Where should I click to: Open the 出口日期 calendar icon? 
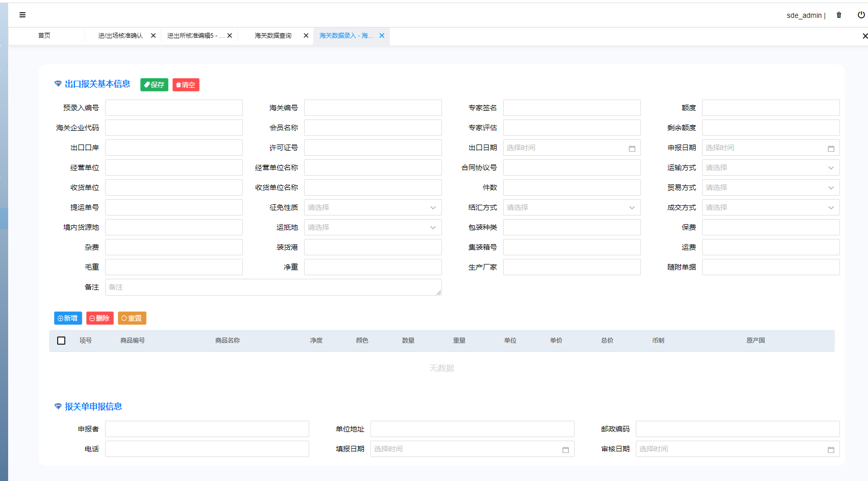point(632,148)
